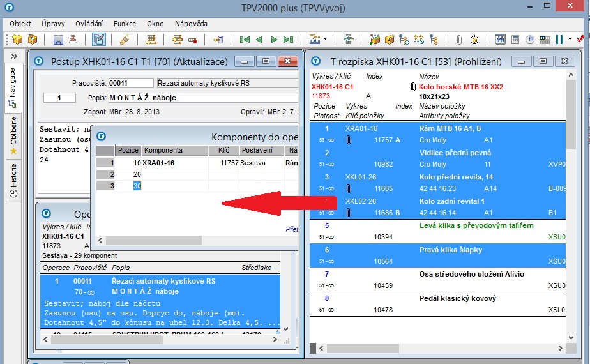Go to first record using toolbar arrow

(244, 40)
